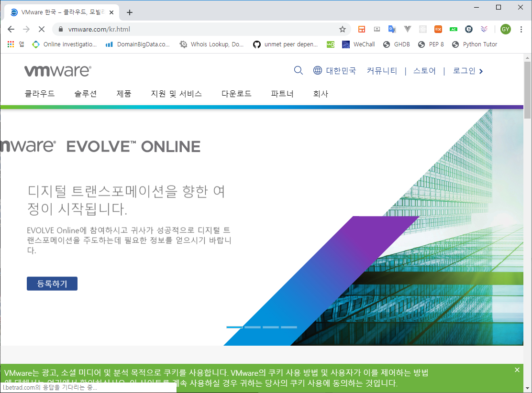Screen dimensions: 532x393
Task: Focus the address bar URL
Action: pos(99,29)
